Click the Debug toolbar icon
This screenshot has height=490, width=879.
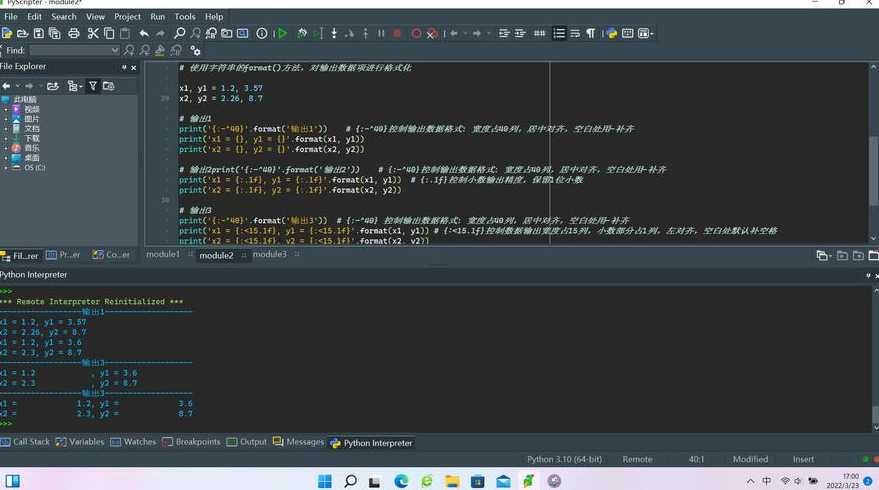[302, 34]
